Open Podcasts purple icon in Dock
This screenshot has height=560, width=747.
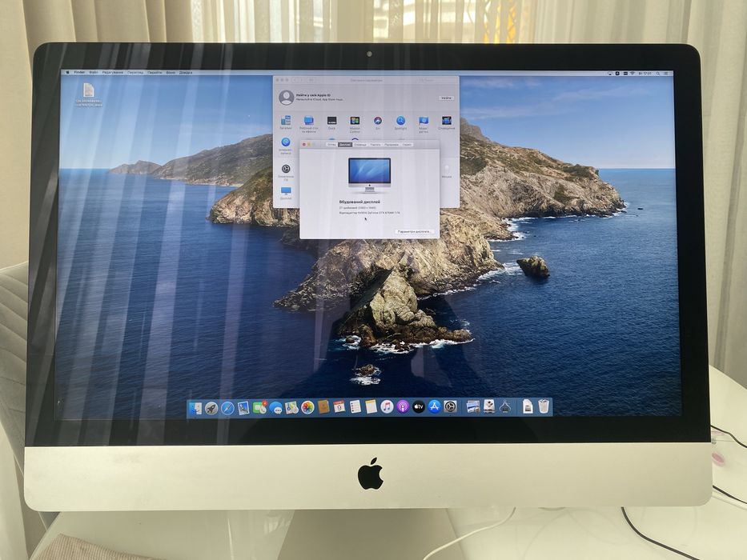pos(403,407)
